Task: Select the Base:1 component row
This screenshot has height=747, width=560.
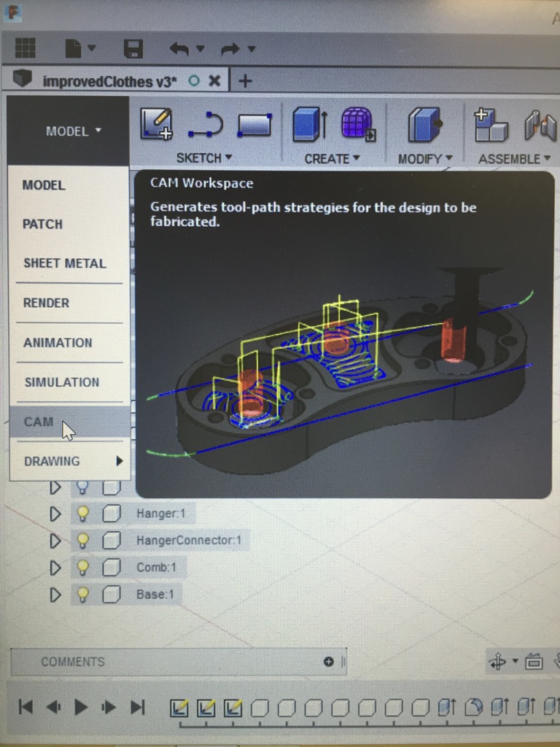Action: (127, 595)
